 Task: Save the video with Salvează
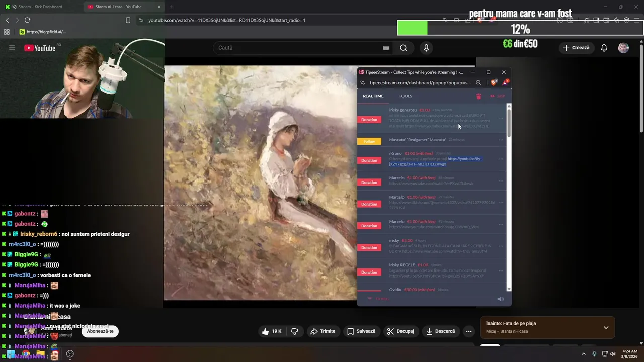coord(361,331)
